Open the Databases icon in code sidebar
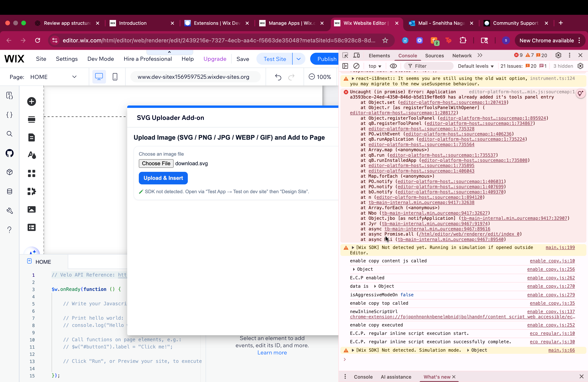The image size is (588, 382). coord(9,191)
